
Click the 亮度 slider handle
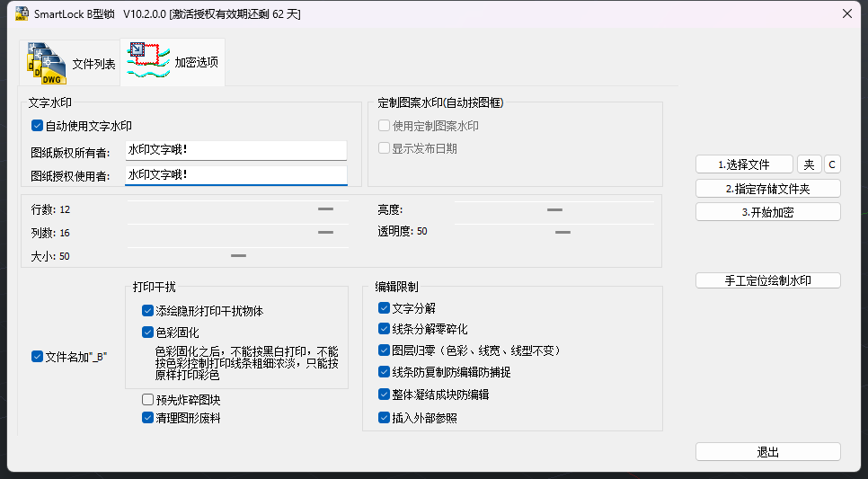(554, 210)
